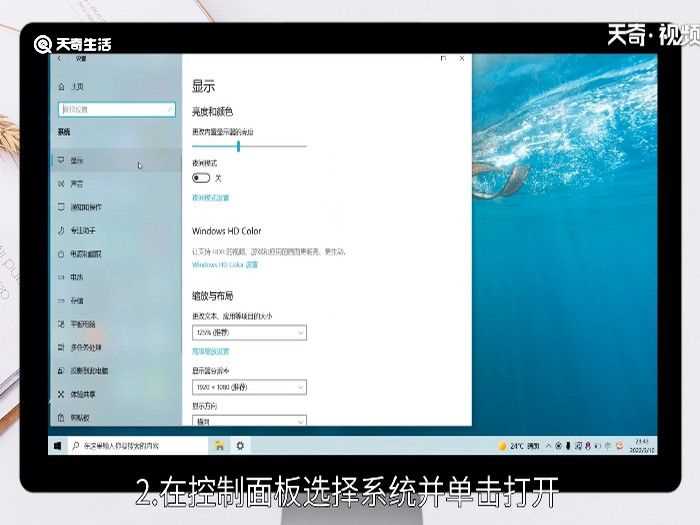The image size is (700, 525).
Task: Open the 投影到此电脑 projecting icon entry
Action: [x=61, y=371]
